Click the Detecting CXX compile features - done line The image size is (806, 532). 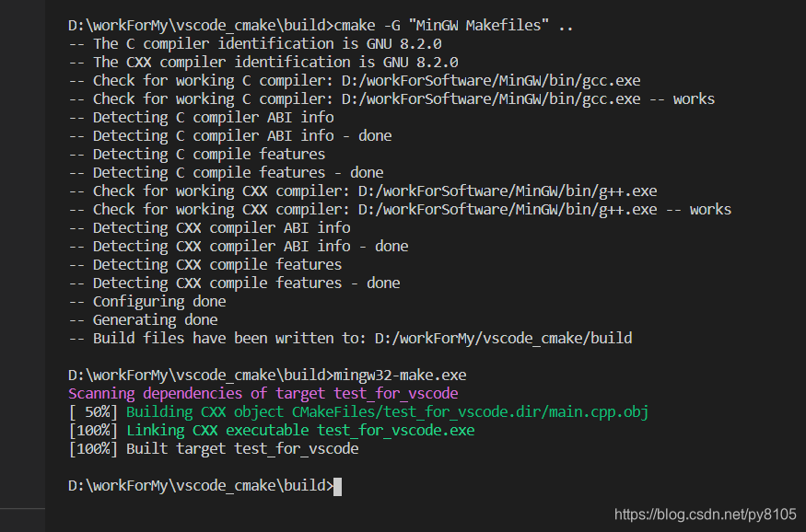tap(234, 283)
